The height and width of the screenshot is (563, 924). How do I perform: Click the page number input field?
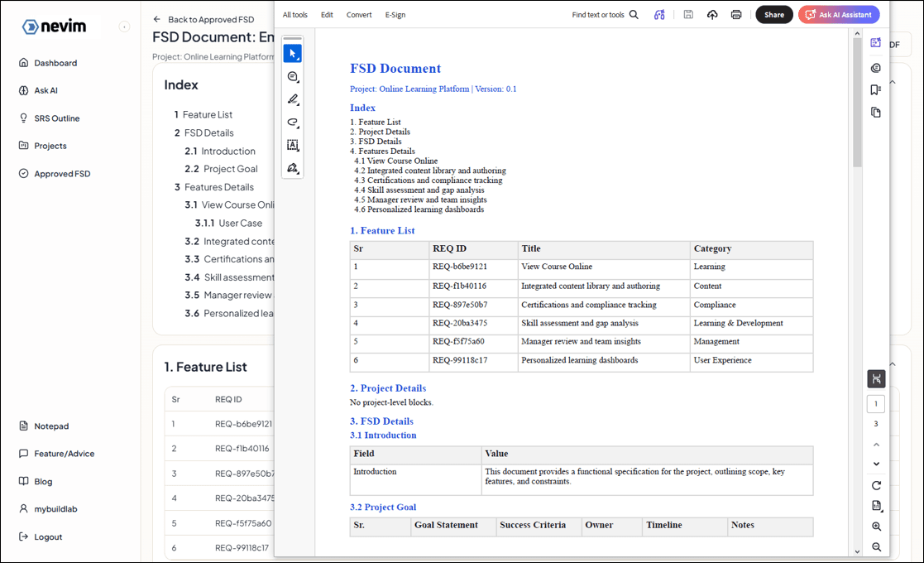[x=876, y=403]
